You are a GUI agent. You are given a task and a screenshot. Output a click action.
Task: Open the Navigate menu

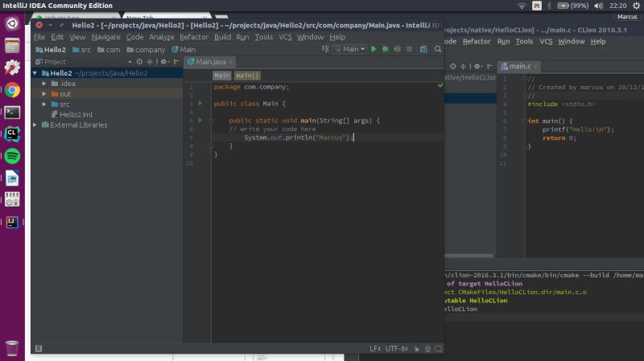click(106, 37)
